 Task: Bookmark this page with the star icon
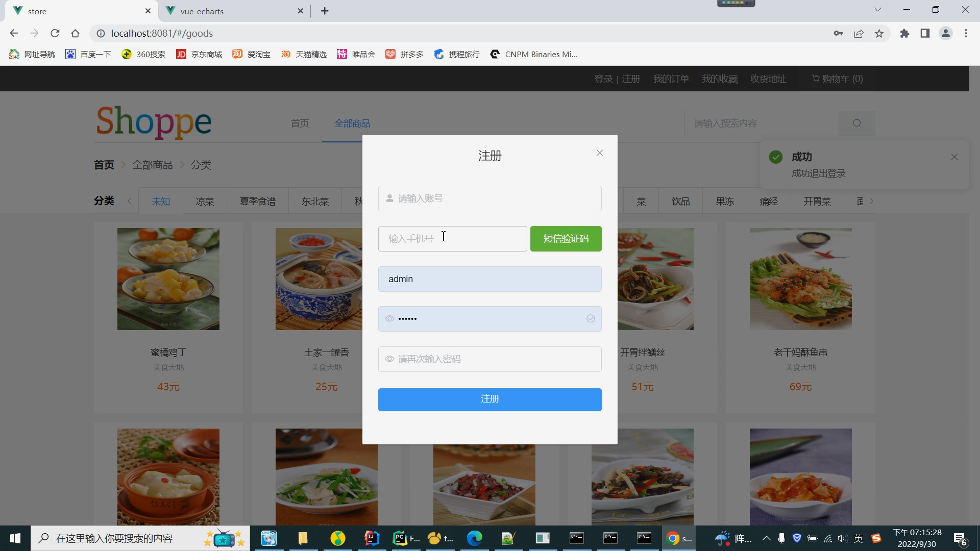pyautogui.click(x=879, y=34)
